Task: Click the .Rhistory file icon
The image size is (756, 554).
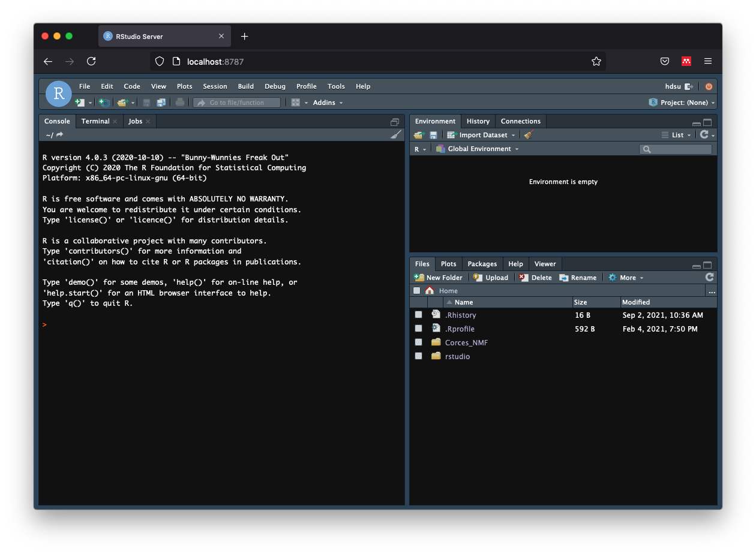Action: coord(436,315)
